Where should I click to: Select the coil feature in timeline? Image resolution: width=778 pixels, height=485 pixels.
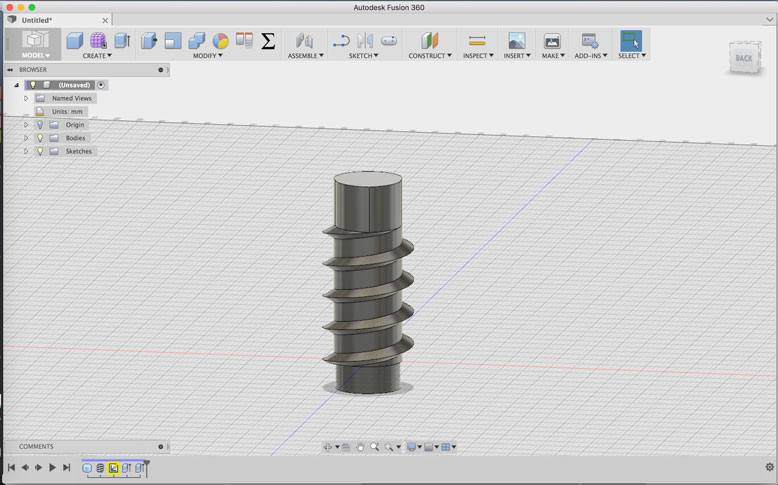tap(100, 468)
